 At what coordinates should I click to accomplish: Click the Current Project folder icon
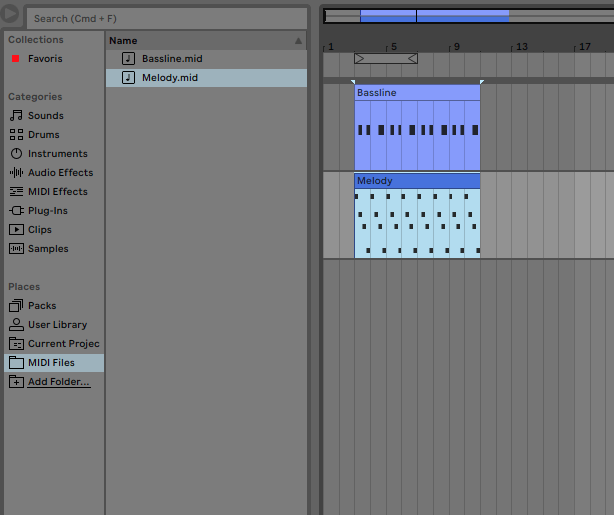[x=16, y=343]
